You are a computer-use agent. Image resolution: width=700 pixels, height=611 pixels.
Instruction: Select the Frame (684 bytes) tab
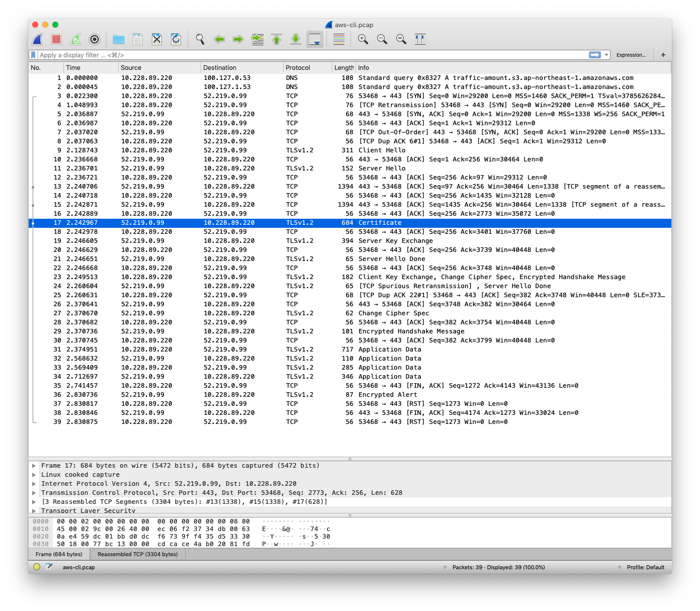[59, 554]
